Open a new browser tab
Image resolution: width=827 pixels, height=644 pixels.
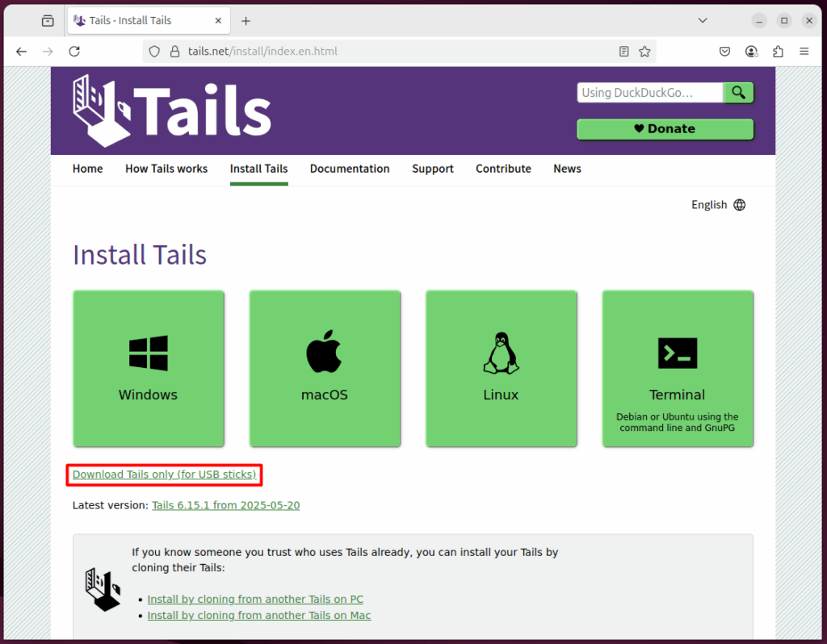[x=246, y=21]
